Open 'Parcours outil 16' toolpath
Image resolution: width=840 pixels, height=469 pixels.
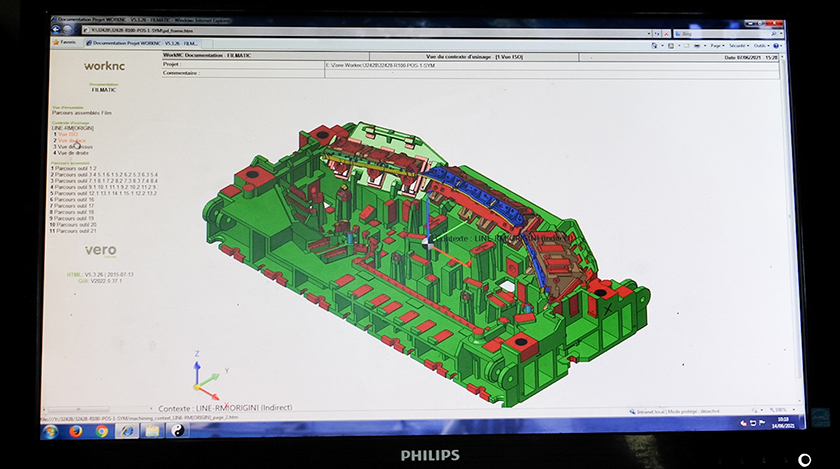click(x=76, y=199)
